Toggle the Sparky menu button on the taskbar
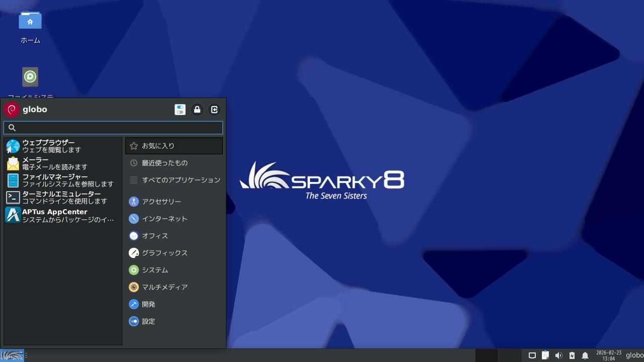644x362 pixels. point(12,355)
